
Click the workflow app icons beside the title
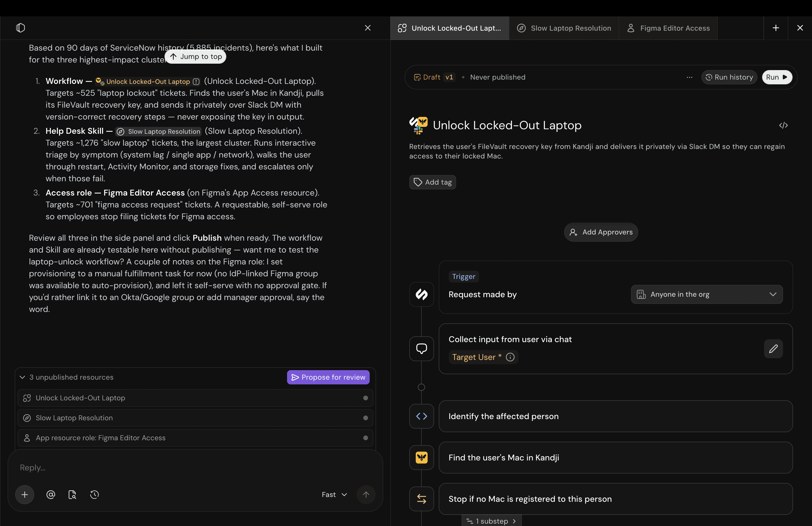[x=418, y=125]
